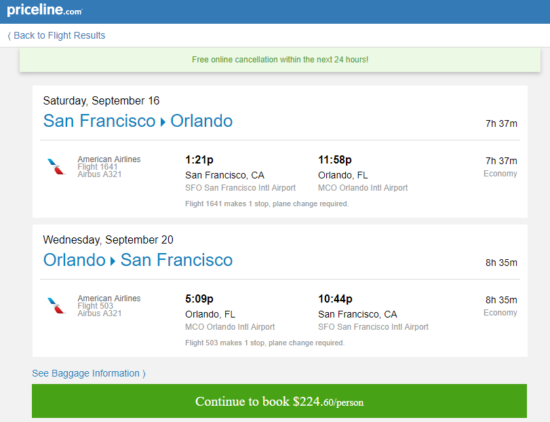Click the free online cancellation banner

tap(280, 60)
